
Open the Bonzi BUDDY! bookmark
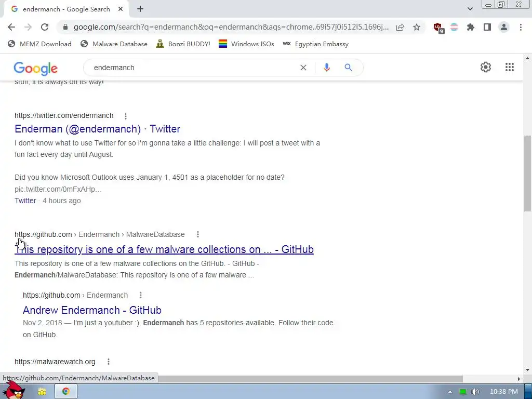183,44
